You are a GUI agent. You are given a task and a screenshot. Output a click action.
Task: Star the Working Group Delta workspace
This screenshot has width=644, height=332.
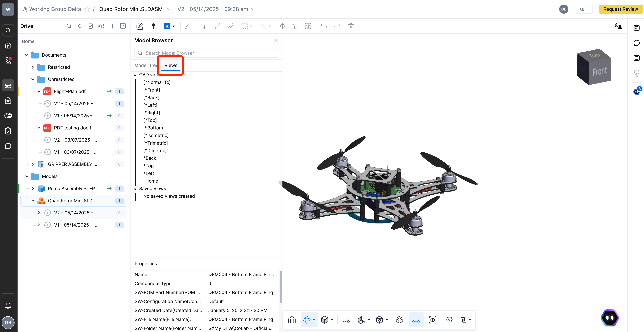coord(87,9)
